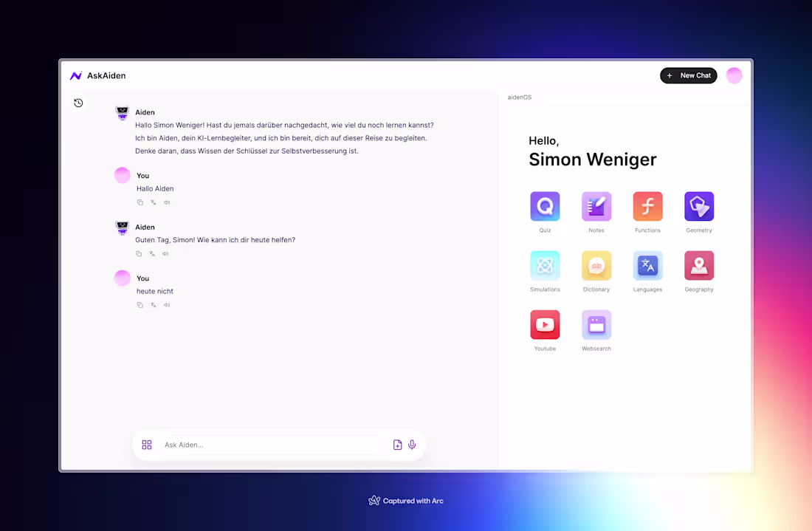Select the Geography tool

(x=698, y=266)
